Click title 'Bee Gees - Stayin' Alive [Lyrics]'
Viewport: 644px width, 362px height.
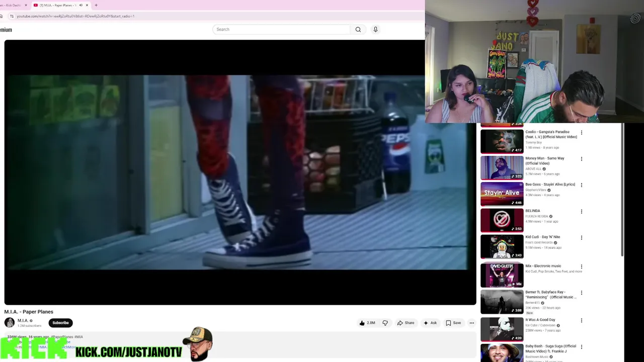click(x=550, y=185)
